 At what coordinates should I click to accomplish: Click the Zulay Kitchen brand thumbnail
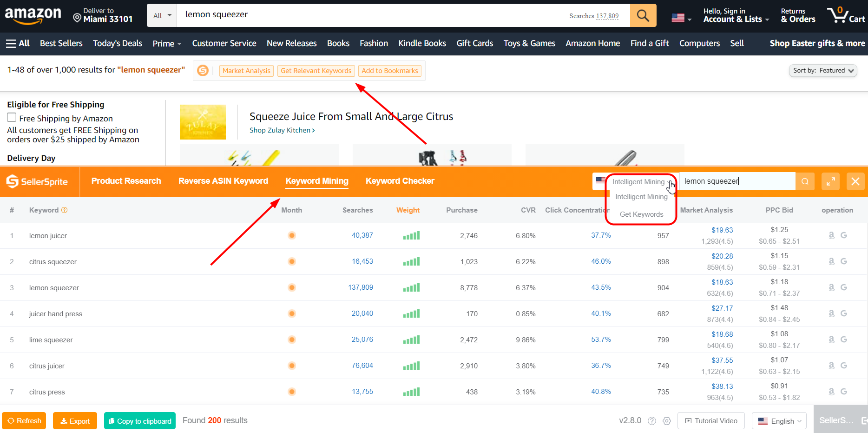203,122
